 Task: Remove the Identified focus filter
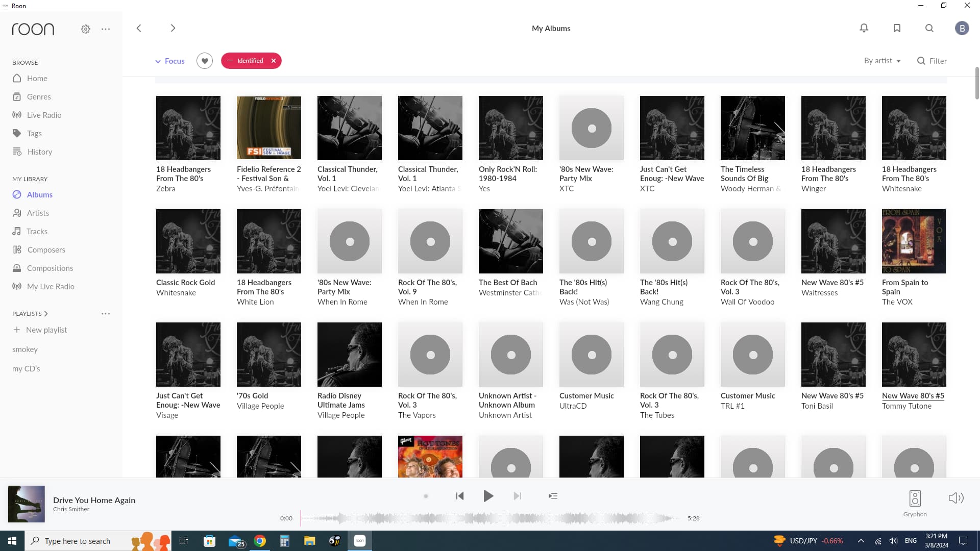pyautogui.click(x=274, y=61)
